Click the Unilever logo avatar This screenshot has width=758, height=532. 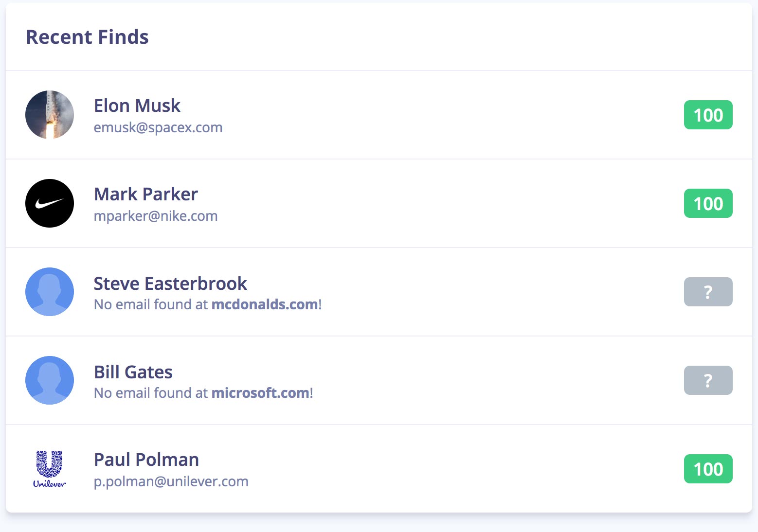(x=50, y=469)
